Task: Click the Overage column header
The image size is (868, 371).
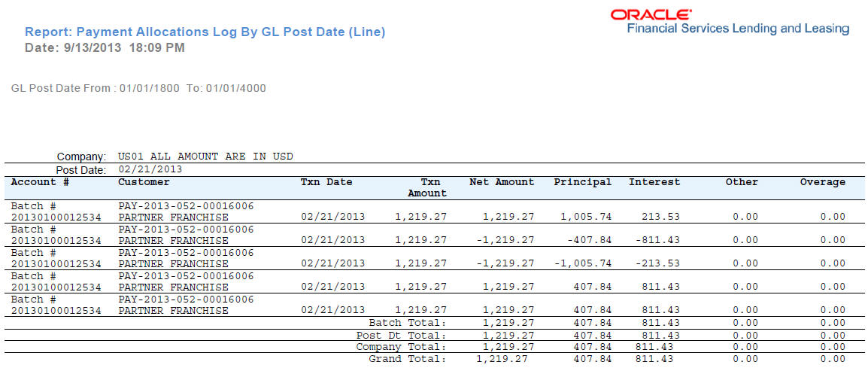Action: tap(823, 182)
